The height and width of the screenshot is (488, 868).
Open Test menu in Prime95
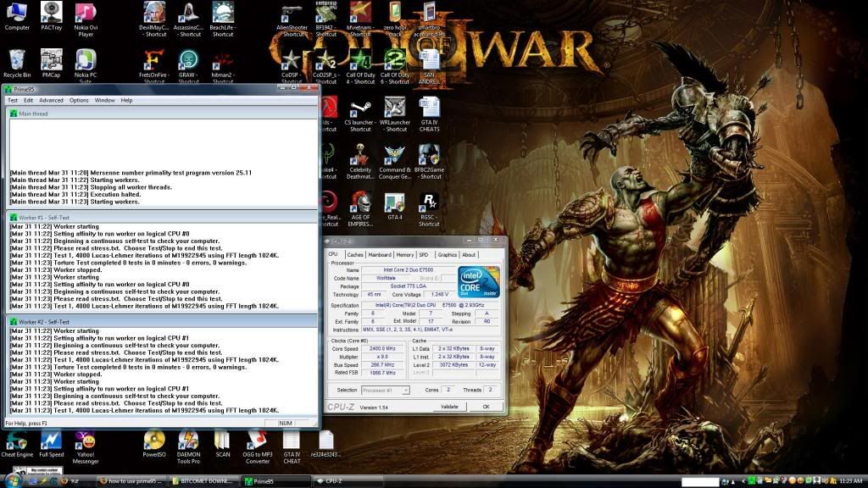point(13,100)
